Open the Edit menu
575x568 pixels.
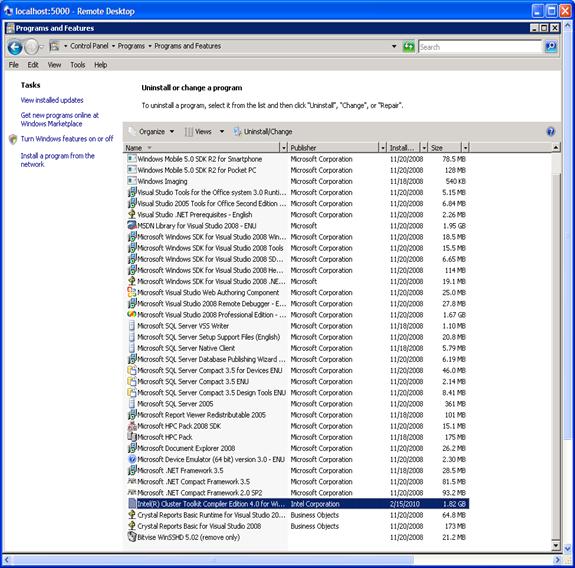(33, 65)
